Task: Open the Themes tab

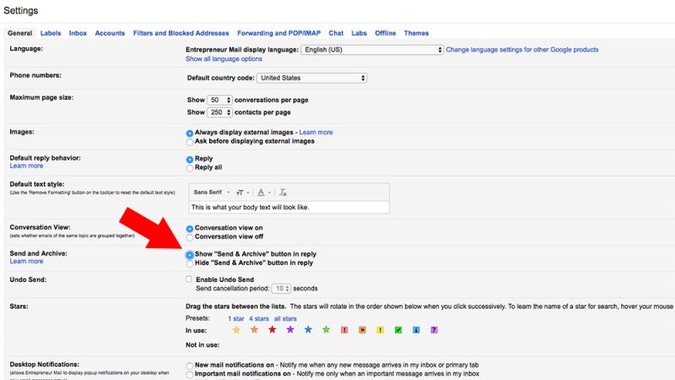Action: tap(416, 33)
